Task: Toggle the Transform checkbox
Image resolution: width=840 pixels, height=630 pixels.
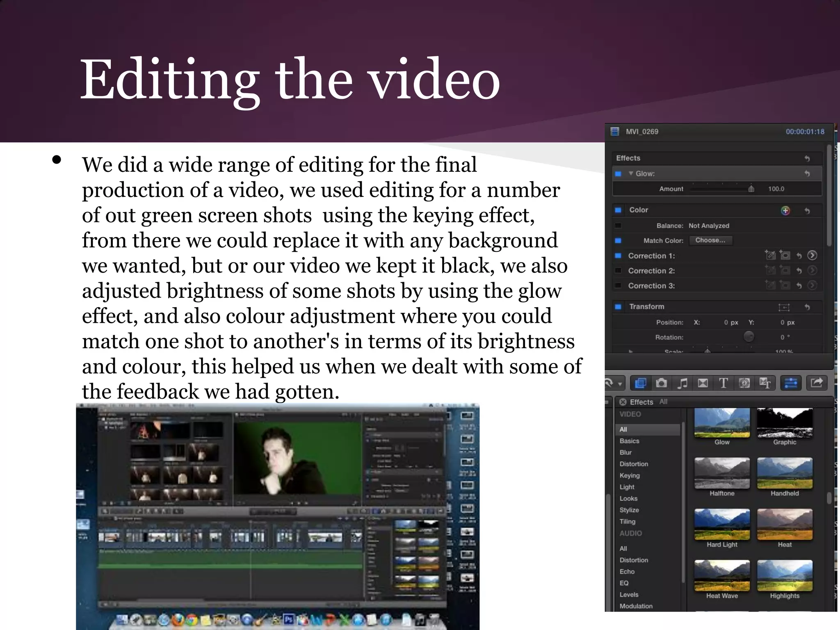Action: 618,307
